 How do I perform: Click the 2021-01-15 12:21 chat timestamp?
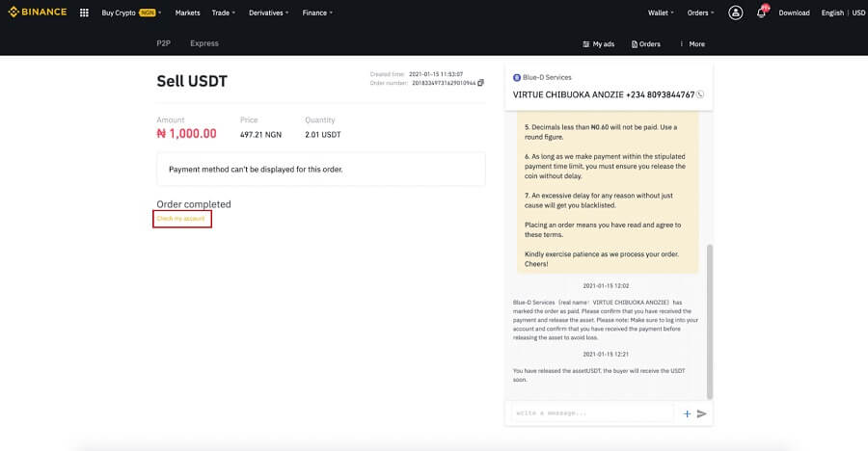(x=606, y=355)
